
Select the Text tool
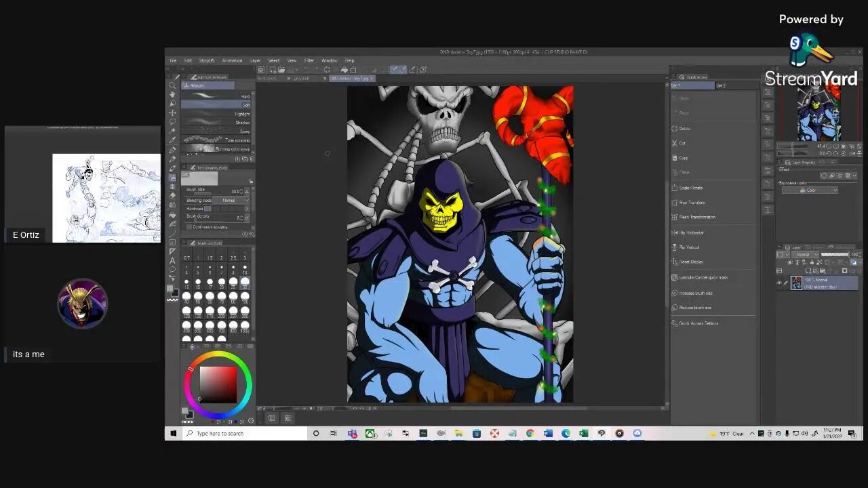[173, 260]
